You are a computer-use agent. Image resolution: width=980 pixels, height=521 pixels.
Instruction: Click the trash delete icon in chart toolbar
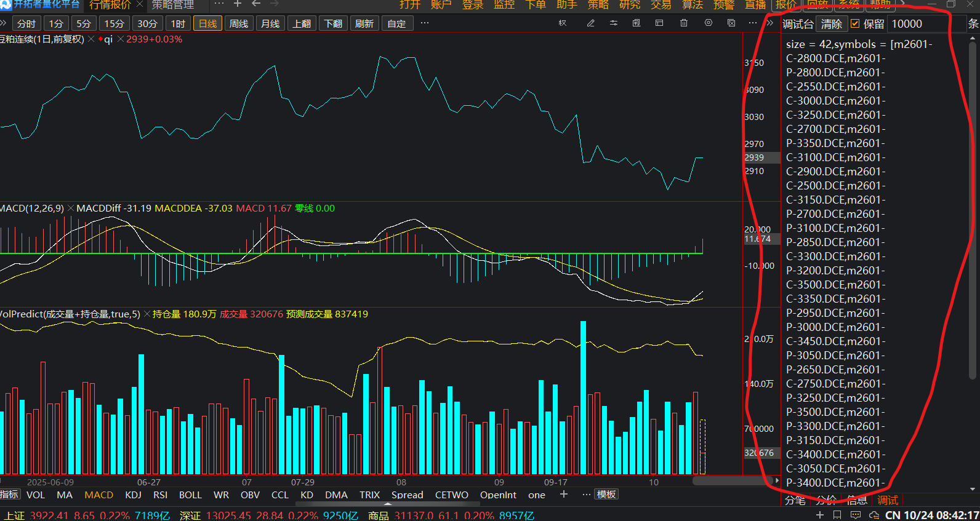coord(684,23)
